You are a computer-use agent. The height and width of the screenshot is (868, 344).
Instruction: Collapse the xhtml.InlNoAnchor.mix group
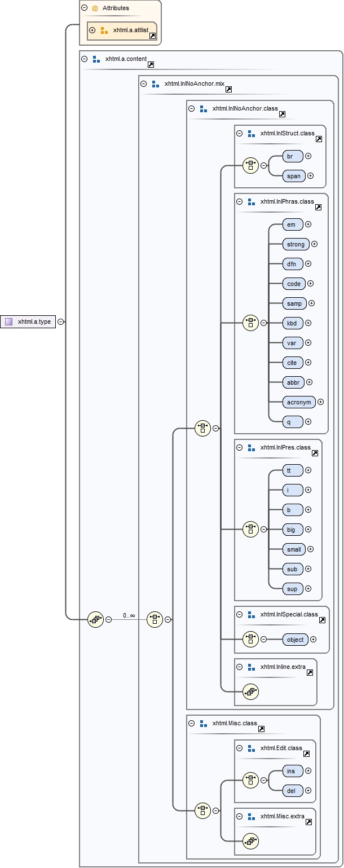point(143,83)
